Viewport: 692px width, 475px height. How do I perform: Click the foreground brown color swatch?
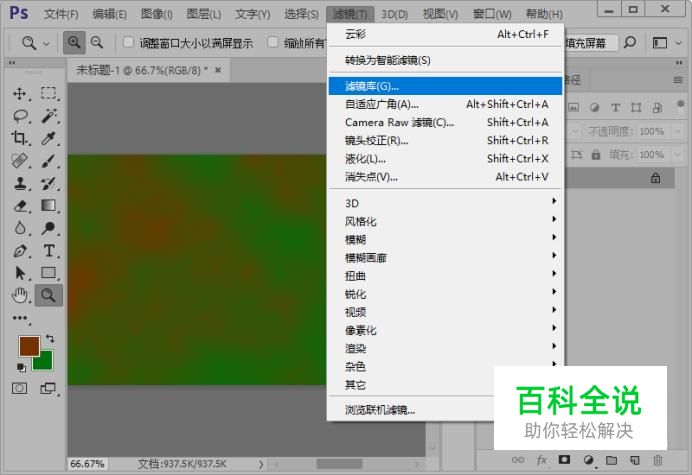point(28,345)
